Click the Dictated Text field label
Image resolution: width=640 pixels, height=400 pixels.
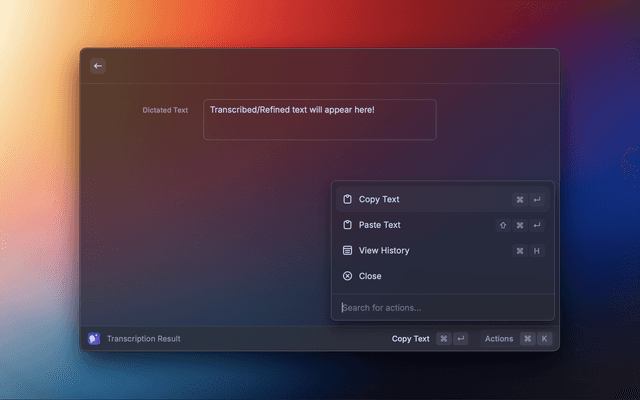coord(165,110)
